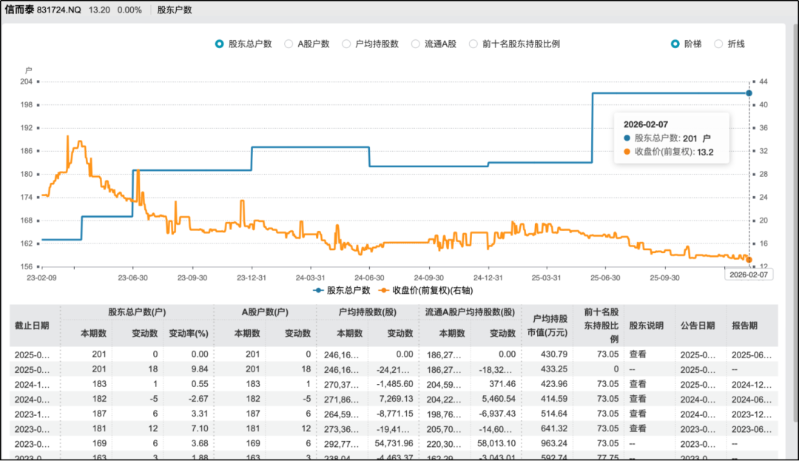
Task: Open 查看 link in the 641.32 market value row
Action: pyautogui.click(x=637, y=429)
